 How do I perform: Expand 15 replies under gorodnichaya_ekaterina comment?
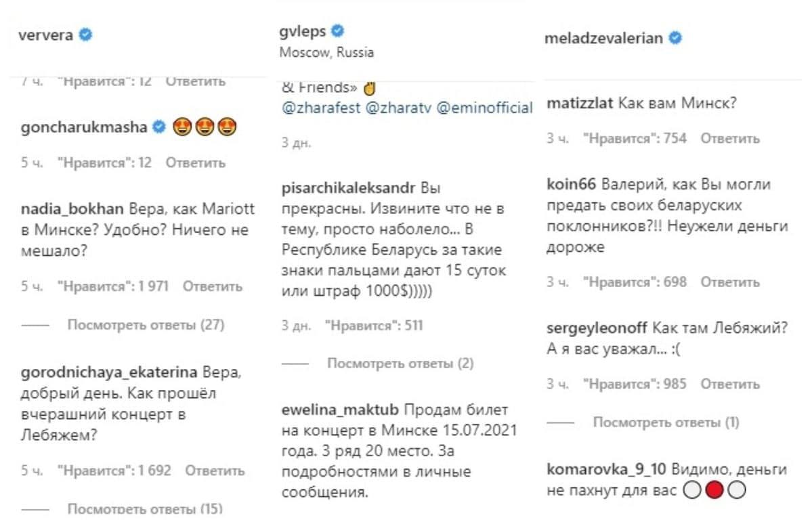tap(145, 508)
